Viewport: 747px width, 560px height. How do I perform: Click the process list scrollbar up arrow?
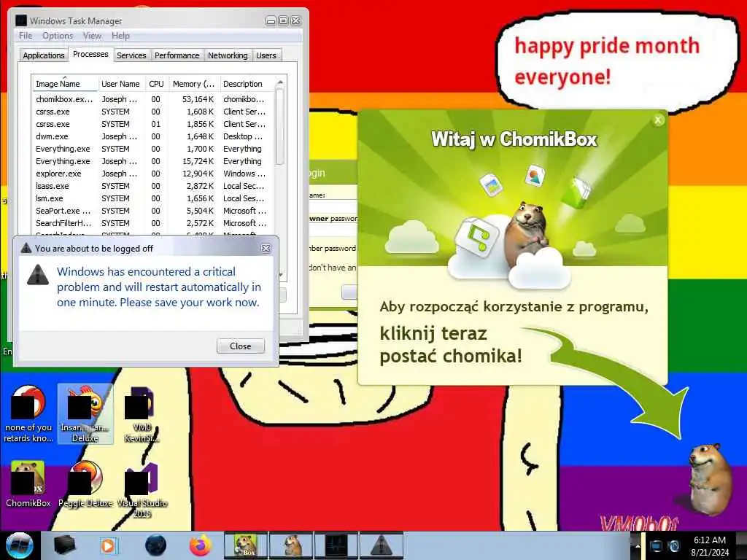tap(280, 83)
